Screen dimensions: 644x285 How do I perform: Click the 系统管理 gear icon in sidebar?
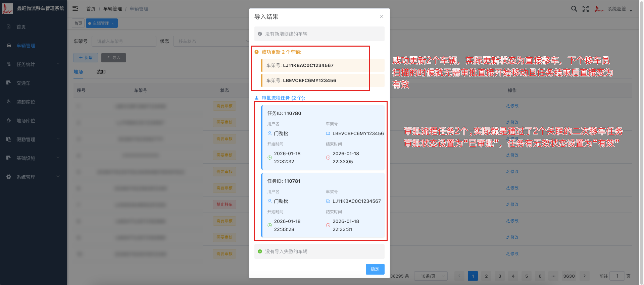(x=9, y=177)
